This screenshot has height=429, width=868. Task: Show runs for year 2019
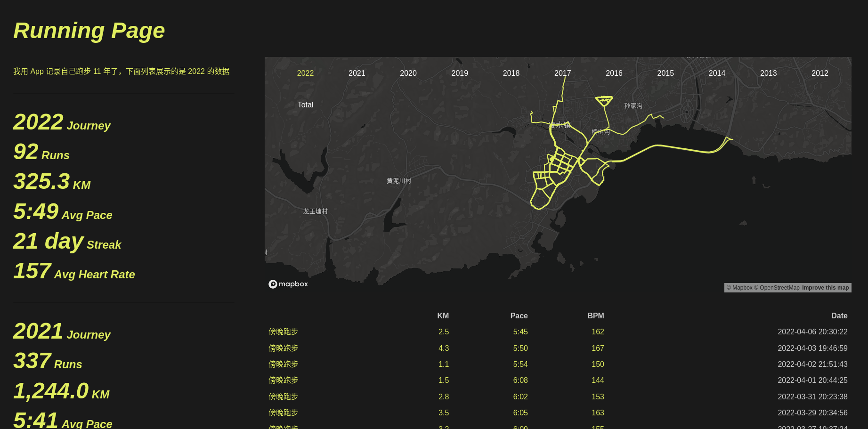pyautogui.click(x=459, y=73)
